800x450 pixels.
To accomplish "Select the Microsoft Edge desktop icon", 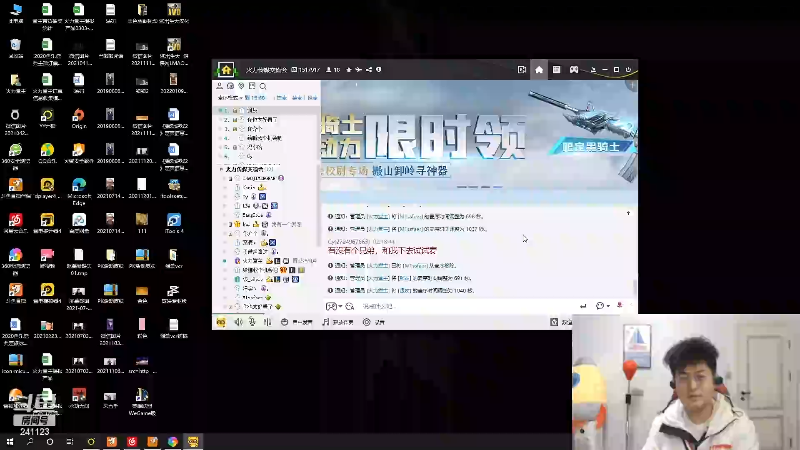I will click(79, 190).
